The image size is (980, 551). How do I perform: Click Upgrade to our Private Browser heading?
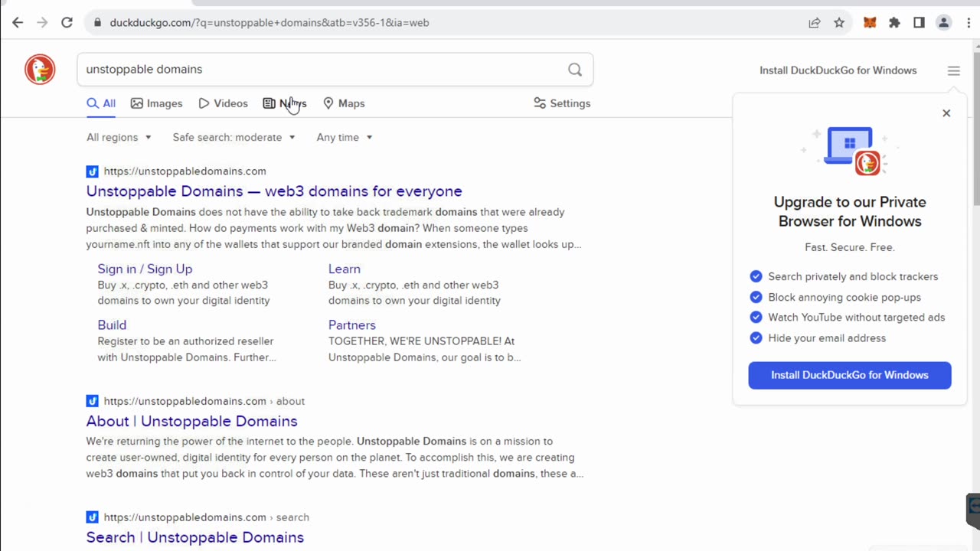tap(850, 211)
